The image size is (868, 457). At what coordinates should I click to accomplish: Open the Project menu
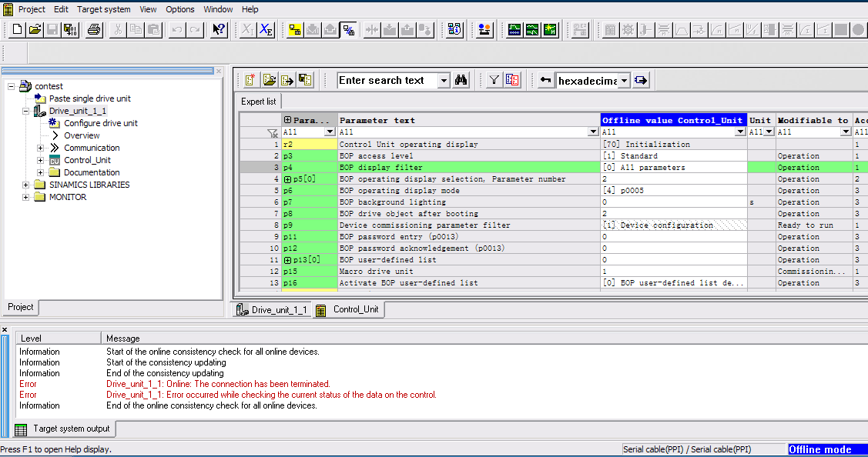click(32, 9)
